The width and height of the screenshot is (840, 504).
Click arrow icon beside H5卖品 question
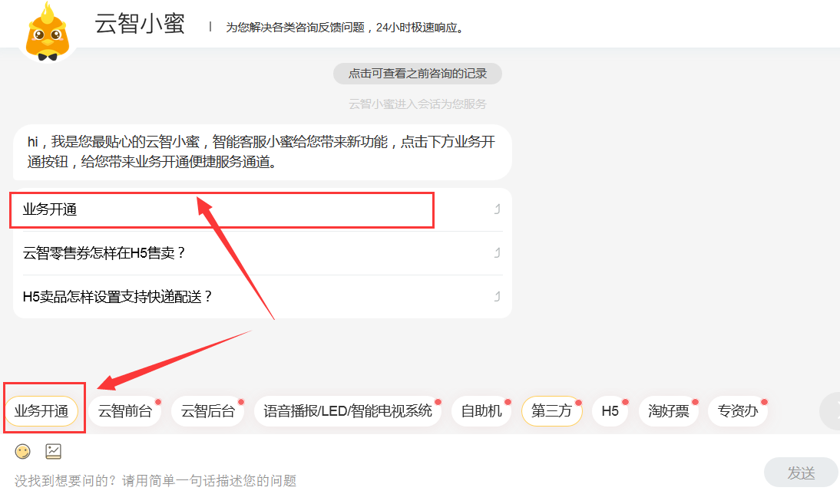coord(497,296)
